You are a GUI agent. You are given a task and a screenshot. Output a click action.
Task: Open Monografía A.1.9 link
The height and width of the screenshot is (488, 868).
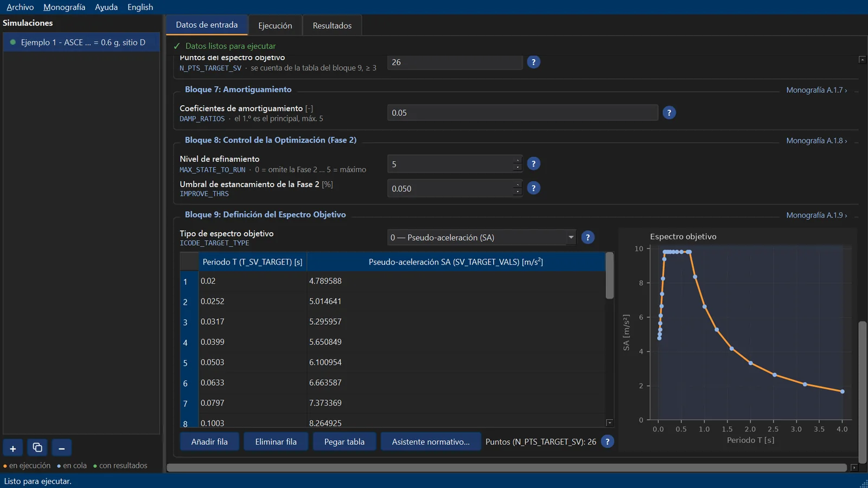[x=816, y=215]
